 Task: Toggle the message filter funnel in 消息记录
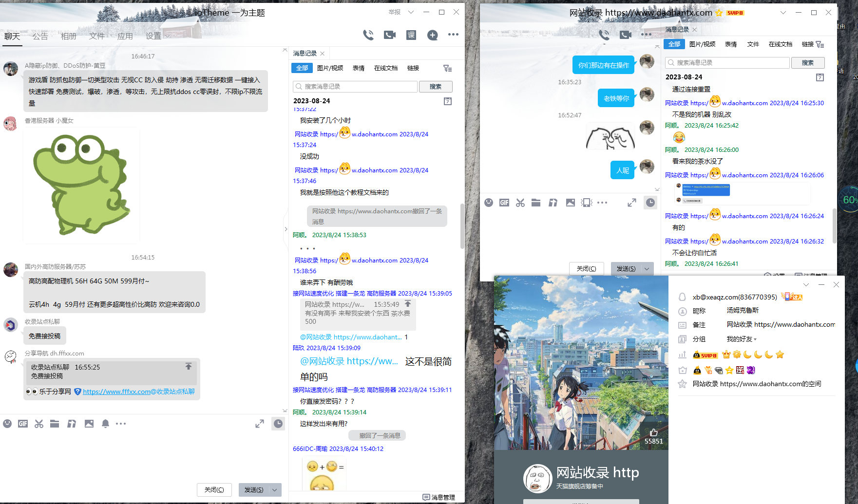(x=448, y=68)
